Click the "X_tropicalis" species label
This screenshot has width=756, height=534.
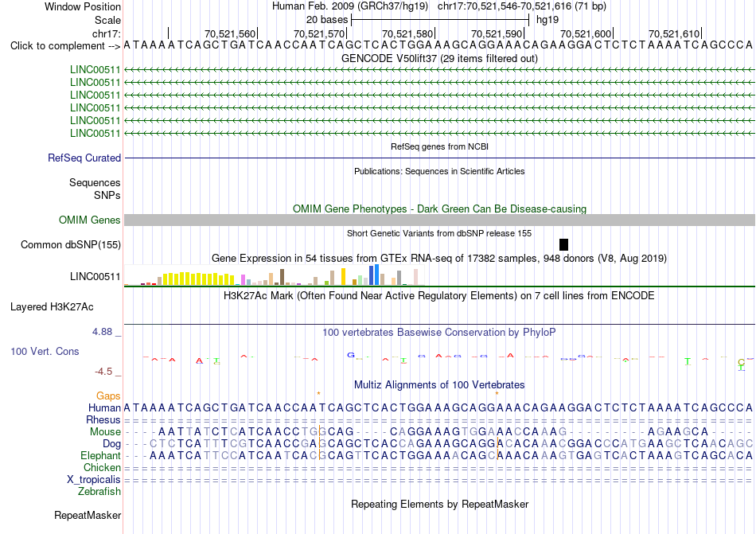94,480
